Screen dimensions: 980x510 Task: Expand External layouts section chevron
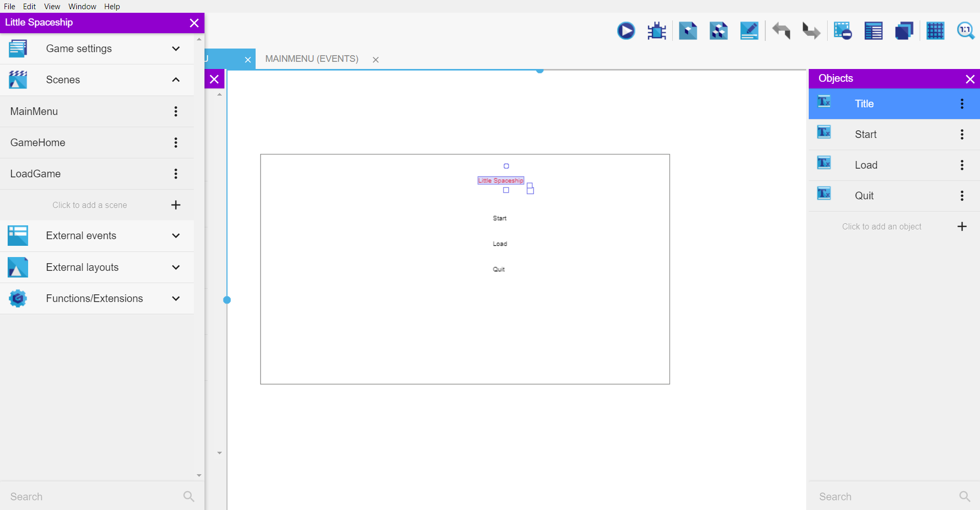coord(176,267)
